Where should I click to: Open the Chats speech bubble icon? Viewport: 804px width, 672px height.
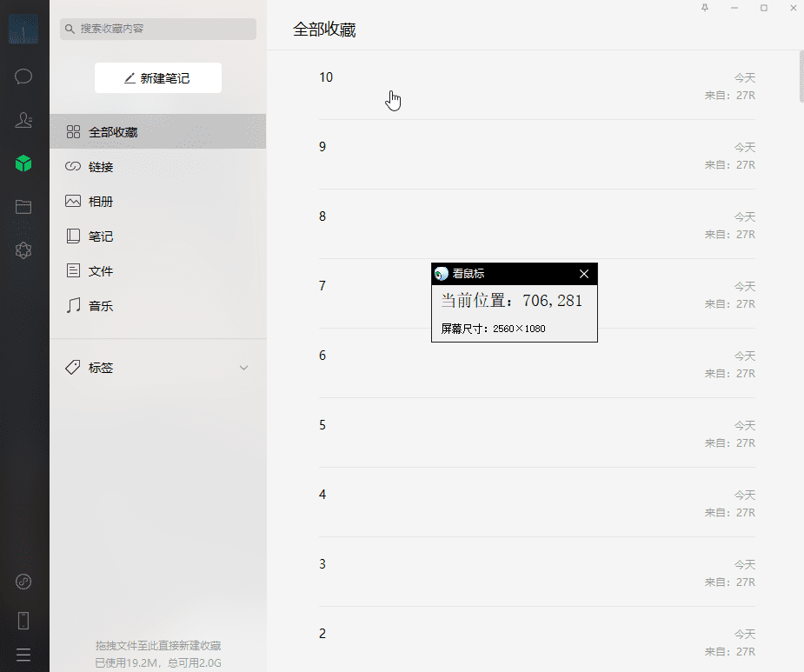click(23, 77)
